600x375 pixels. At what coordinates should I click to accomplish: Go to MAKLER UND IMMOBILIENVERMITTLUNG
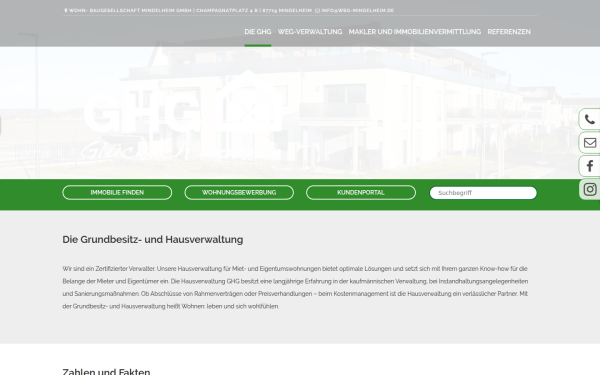(414, 32)
